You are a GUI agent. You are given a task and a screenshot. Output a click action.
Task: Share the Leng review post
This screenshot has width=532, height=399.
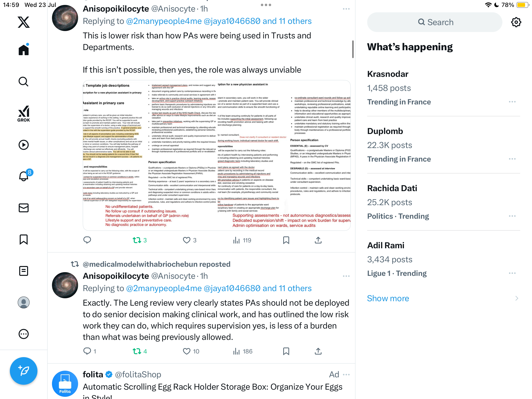coord(318,351)
